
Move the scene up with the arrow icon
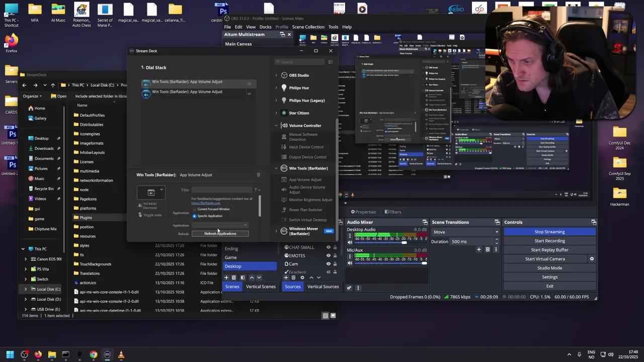[x=252, y=278]
